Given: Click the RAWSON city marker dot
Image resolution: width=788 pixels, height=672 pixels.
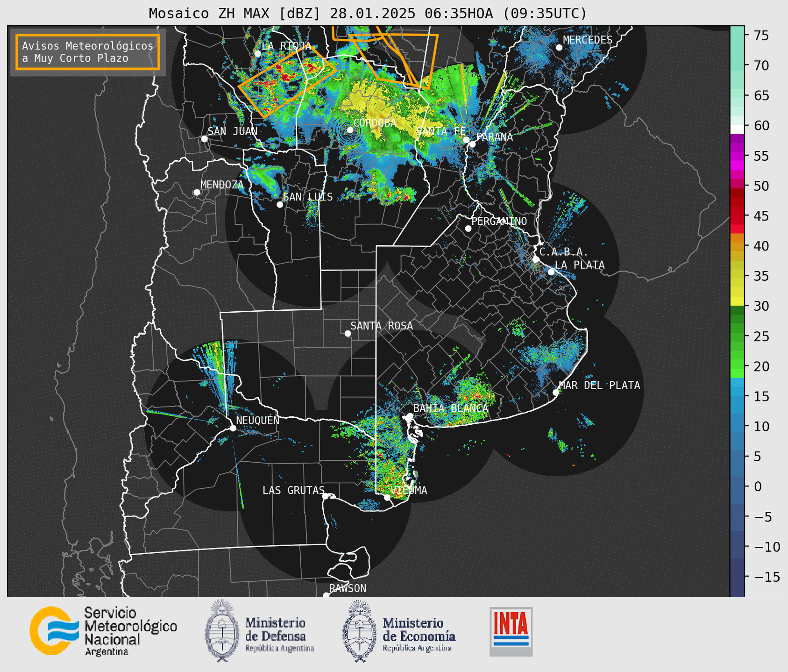Looking at the screenshot, I should 326,595.
